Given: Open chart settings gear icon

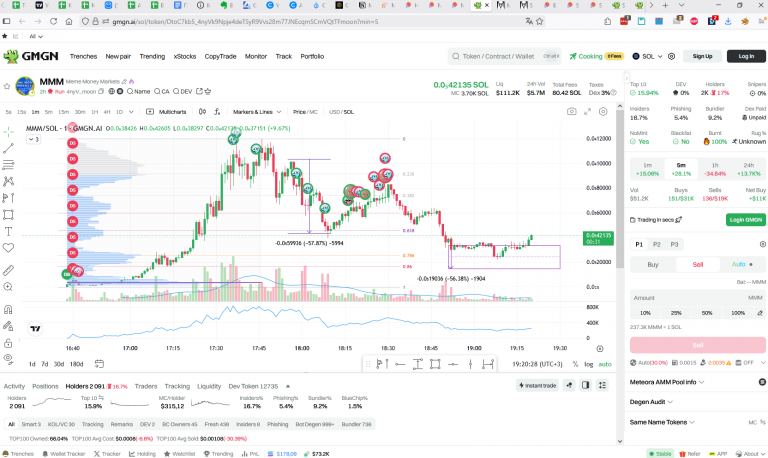Looking at the screenshot, I should click(x=603, y=112).
